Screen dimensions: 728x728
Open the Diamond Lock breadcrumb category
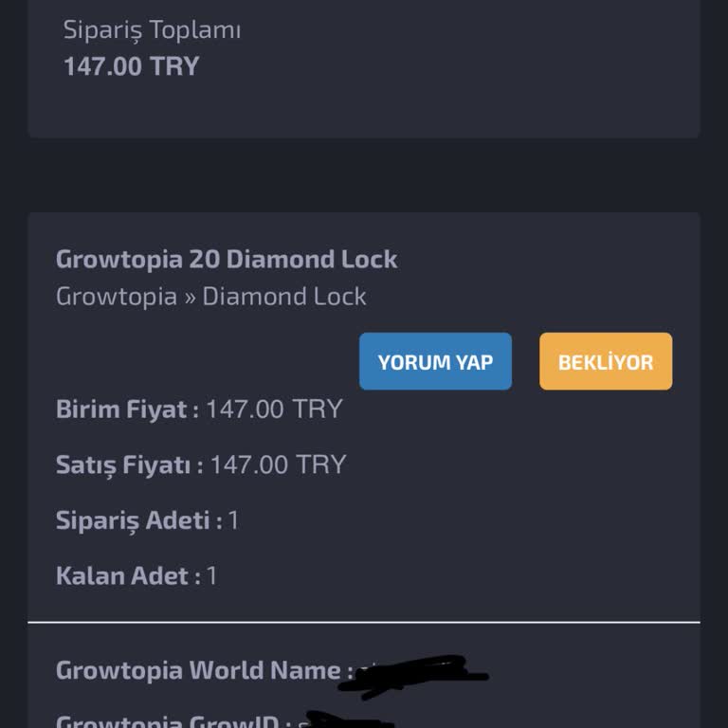(x=284, y=296)
